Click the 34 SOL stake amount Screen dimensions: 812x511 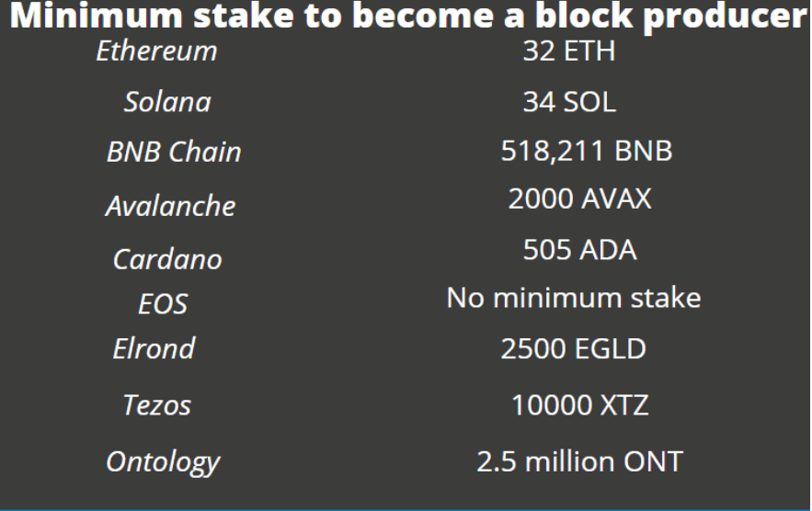569,101
